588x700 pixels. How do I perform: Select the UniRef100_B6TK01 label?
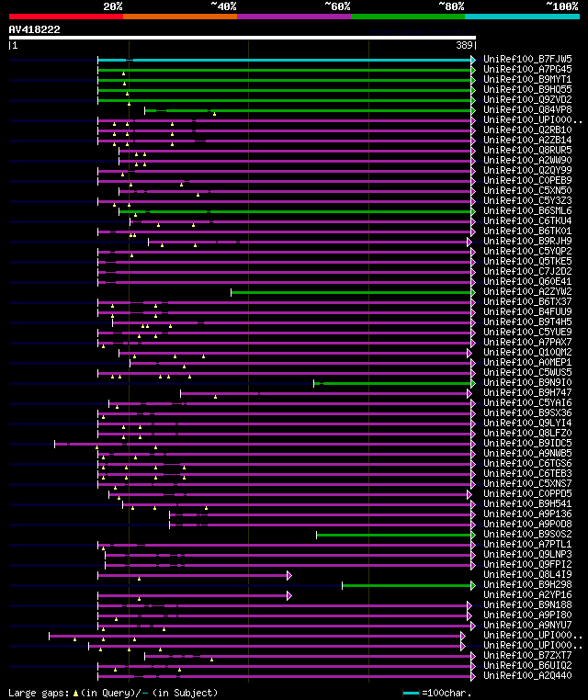[x=527, y=231]
